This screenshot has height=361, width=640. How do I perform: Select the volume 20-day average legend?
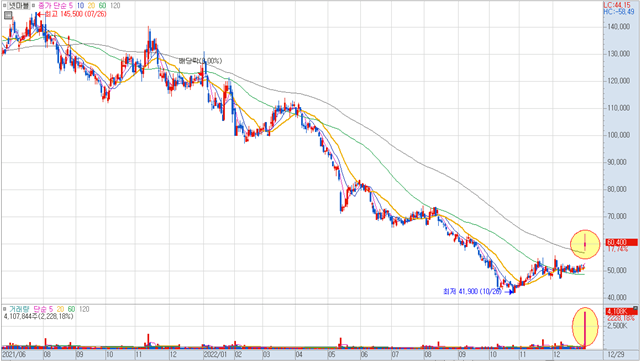pyautogui.click(x=60, y=309)
